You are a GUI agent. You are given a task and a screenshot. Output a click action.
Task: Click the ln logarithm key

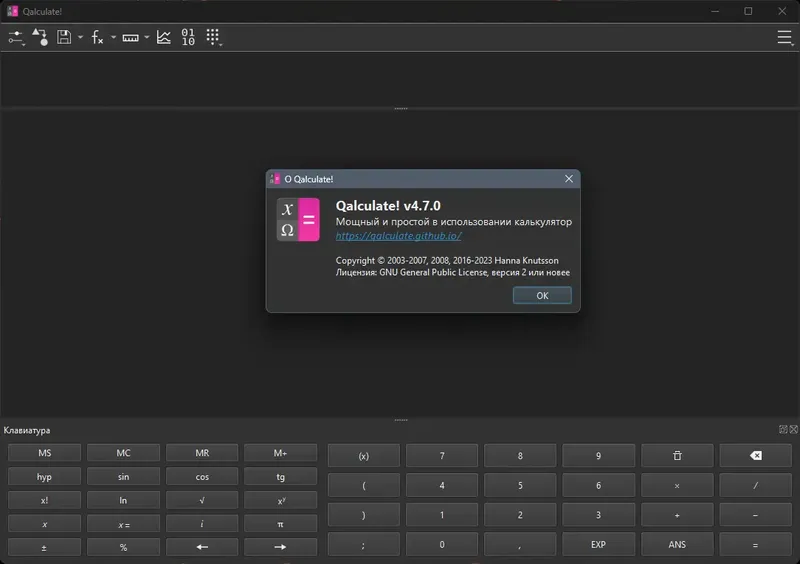tap(123, 500)
